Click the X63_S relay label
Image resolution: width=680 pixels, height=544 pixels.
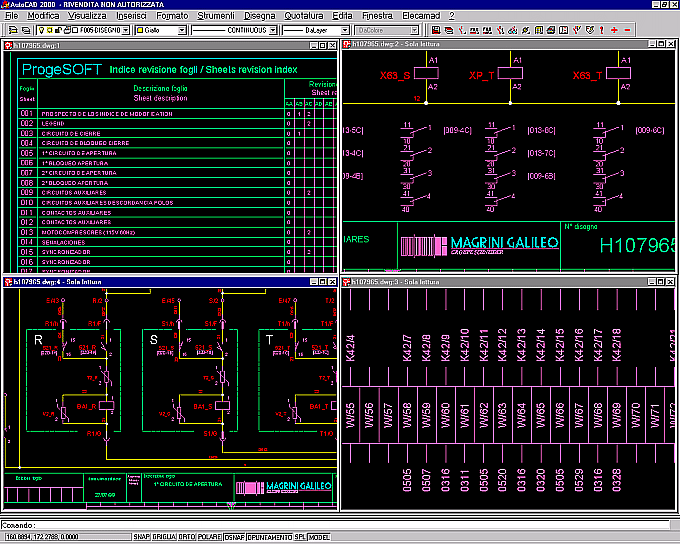point(395,75)
